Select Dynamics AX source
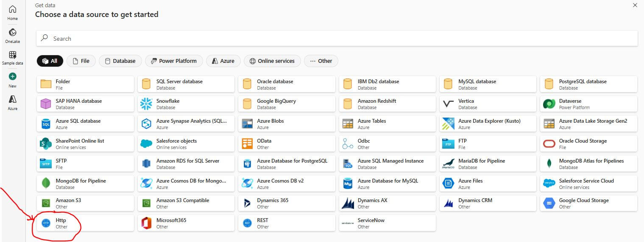The height and width of the screenshot is (242, 644). click(x=388, y=203)
